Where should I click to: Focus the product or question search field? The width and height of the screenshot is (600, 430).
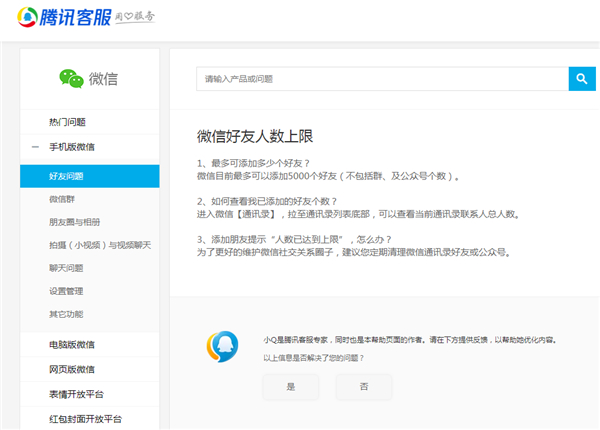tap(382, 78)
